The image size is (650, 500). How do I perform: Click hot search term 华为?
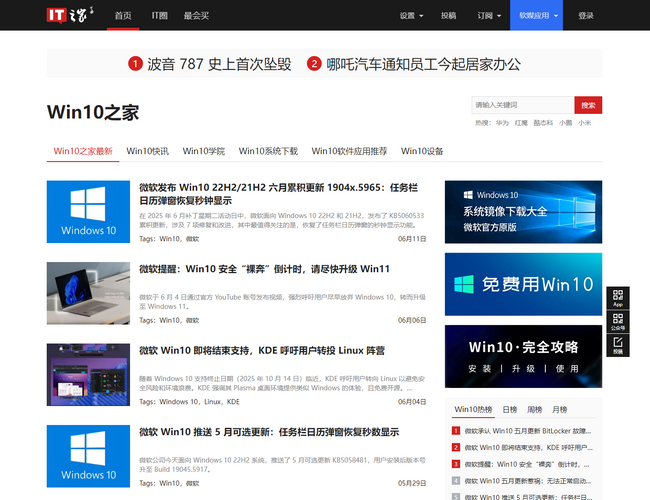tap(502, 123)
